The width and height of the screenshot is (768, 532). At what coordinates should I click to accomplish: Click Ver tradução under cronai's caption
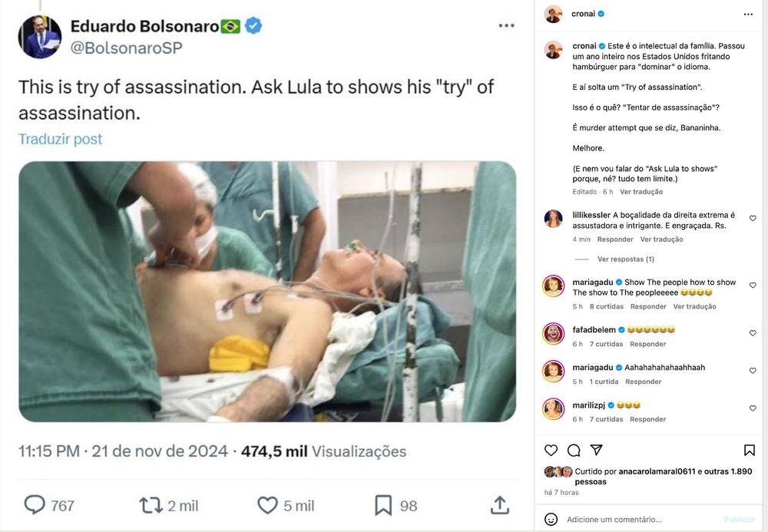click(x=641, y=192)
